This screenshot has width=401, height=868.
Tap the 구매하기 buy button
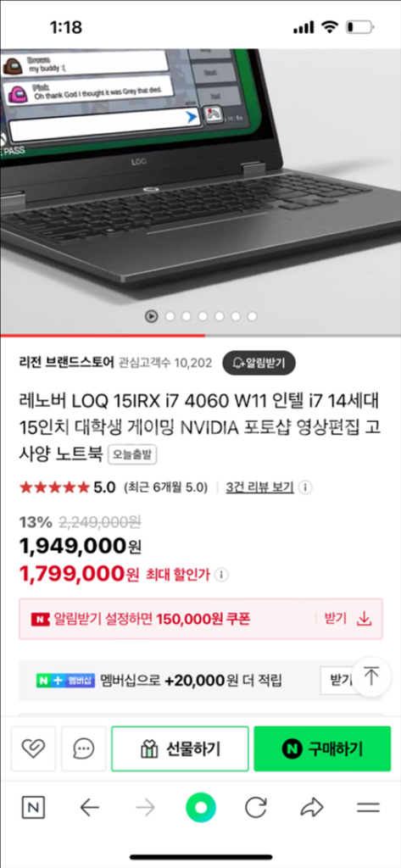[x=322, y=749]
